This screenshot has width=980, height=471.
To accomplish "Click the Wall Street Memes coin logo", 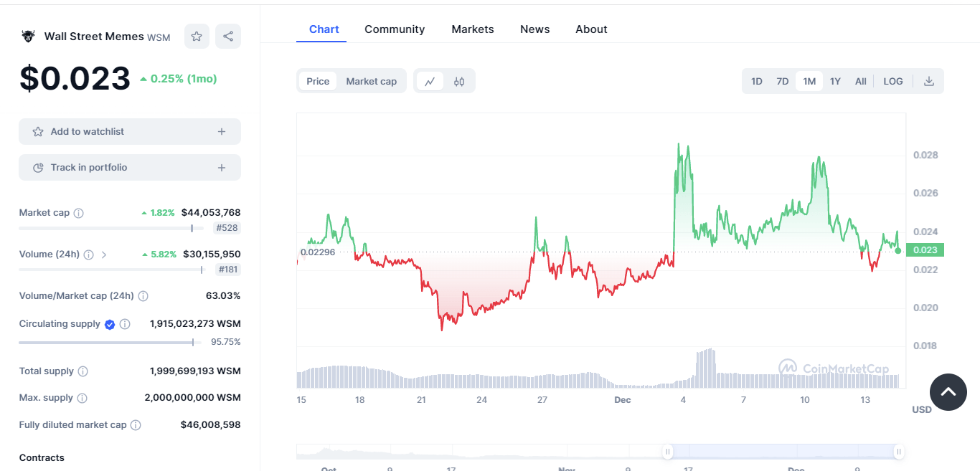I will 28,36.
